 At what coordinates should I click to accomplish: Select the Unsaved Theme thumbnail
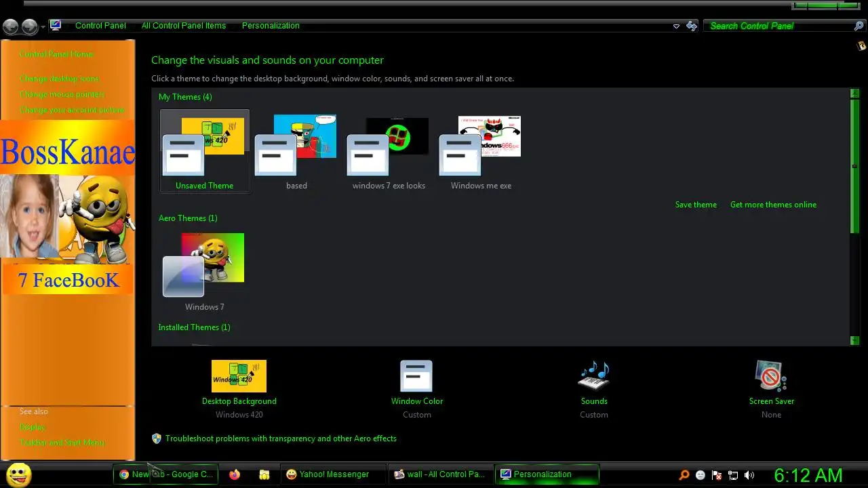(x=204, y=151)
